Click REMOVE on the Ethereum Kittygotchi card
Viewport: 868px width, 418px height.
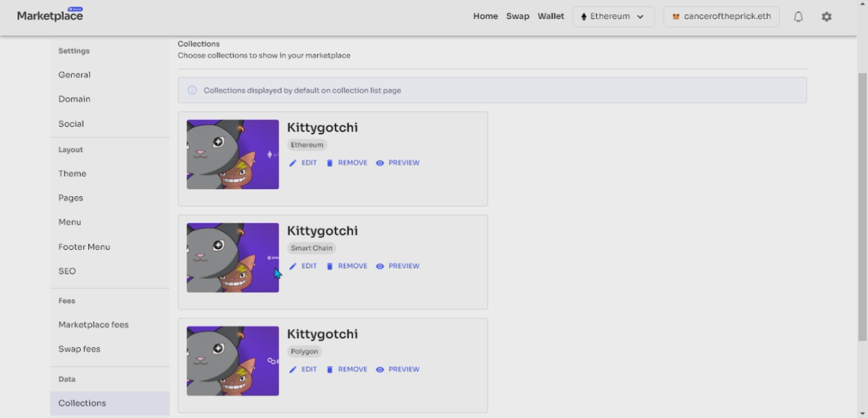pyautogui.click(x=347, y=163)
